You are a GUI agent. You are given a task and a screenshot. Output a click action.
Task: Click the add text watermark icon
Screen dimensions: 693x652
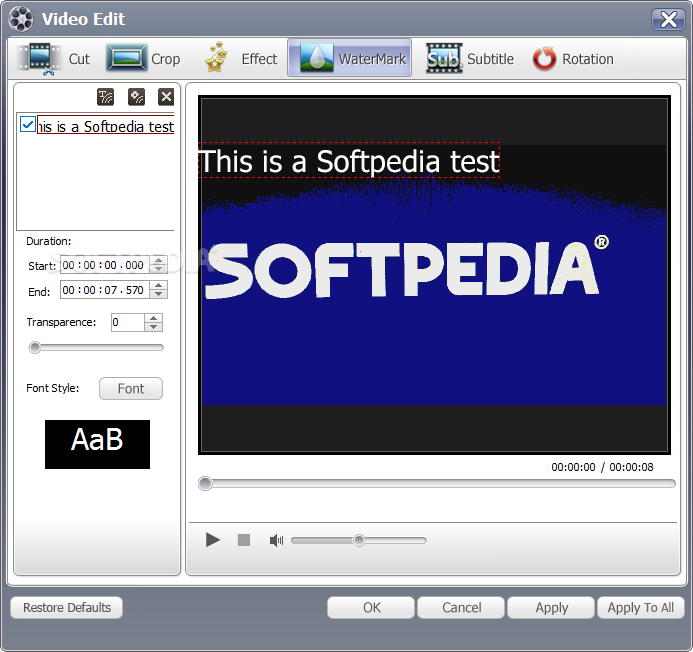pyautogui.click(x=105, y=97)
